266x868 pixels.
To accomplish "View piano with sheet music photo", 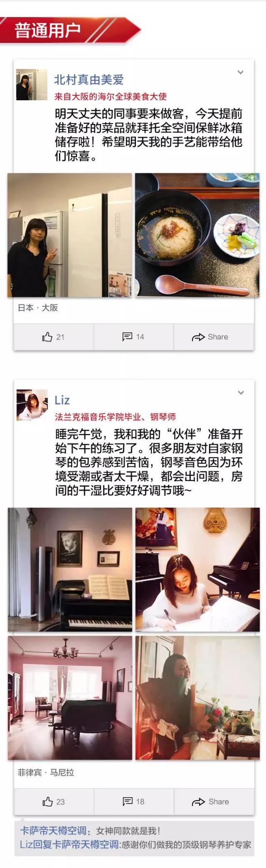I will [70, 570].
